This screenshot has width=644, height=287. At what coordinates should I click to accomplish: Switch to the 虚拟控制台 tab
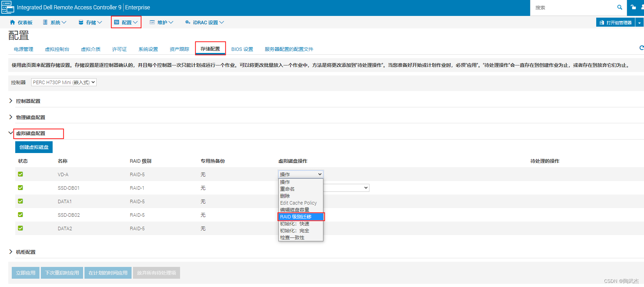[57, 49]
